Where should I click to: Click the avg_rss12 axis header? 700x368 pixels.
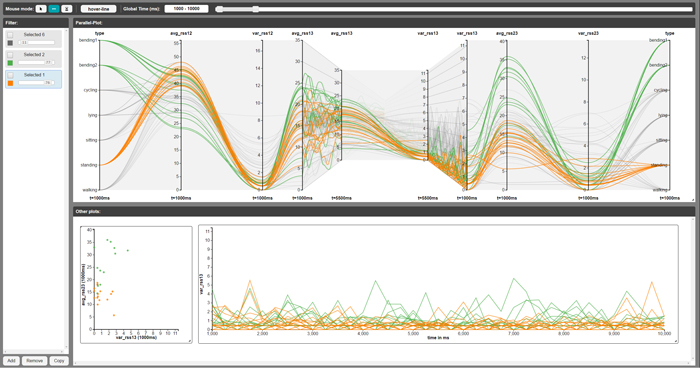tap(181, 33)
